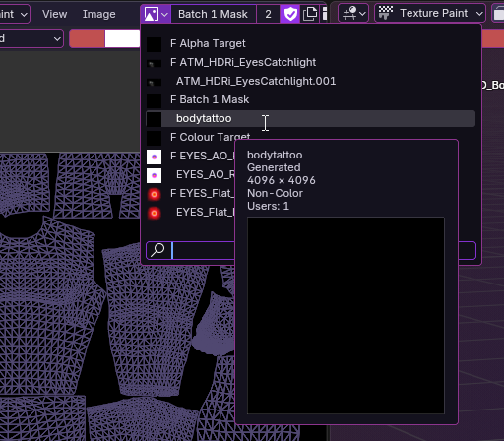Open the image browse dropdown icon
The height and width of the screenshot is (441, 504).
156,14
